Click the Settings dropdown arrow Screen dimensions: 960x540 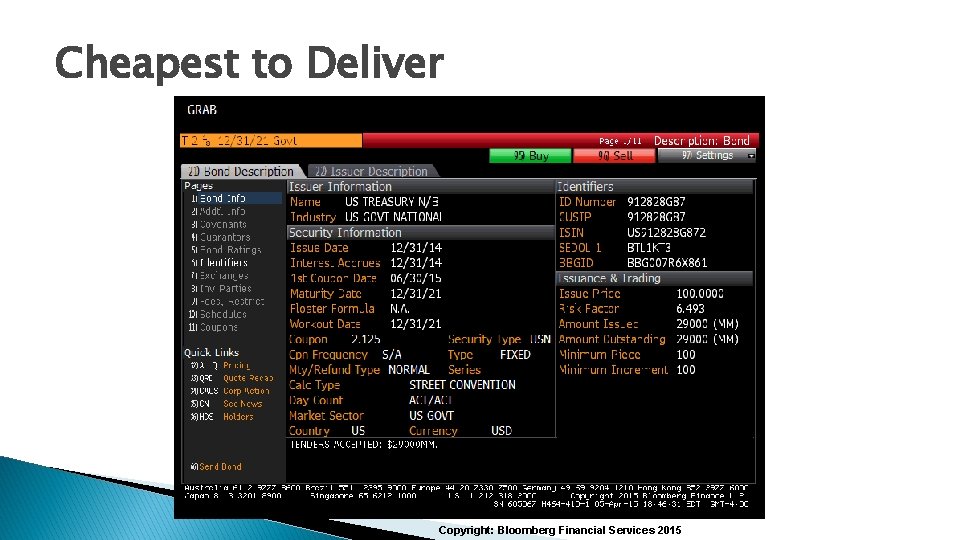pyautogui.click(x=751, y=157)
